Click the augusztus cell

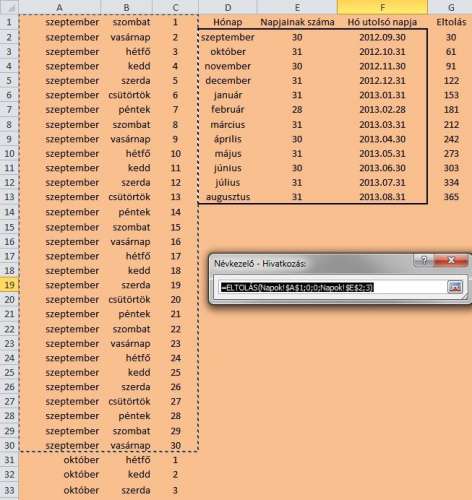coord(228,197)
